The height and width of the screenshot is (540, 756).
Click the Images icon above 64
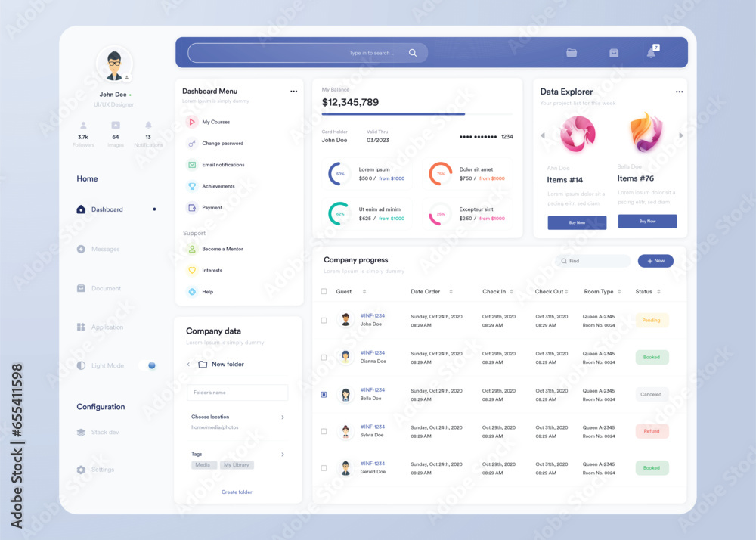[x=116, y=126]
